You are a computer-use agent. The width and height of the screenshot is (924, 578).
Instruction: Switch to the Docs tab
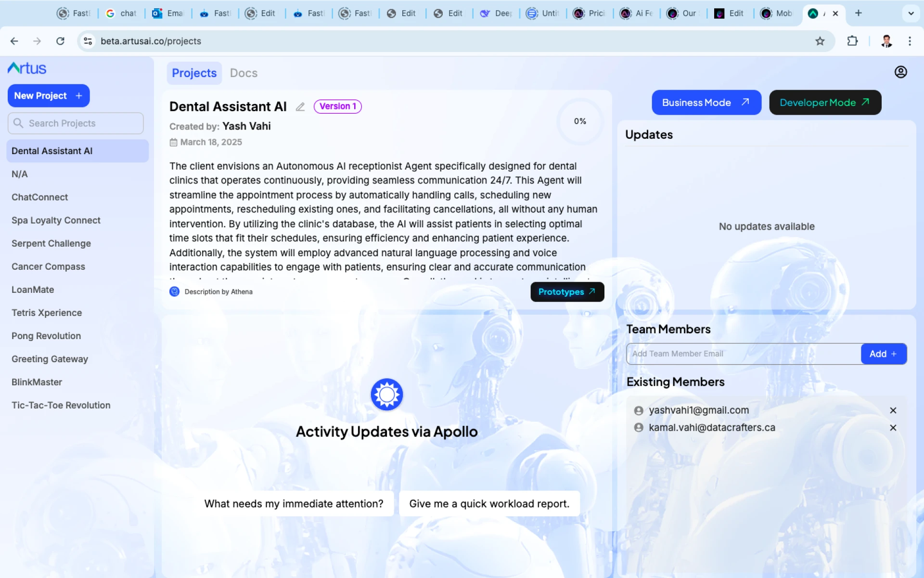coord(244,73)
